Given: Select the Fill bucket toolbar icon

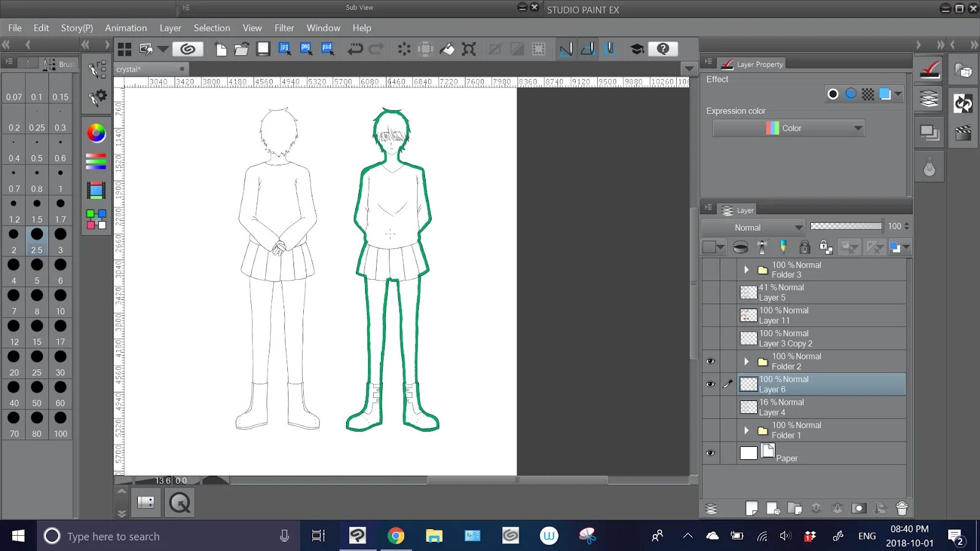Looking at the screenshot, I should pos(447,49).
